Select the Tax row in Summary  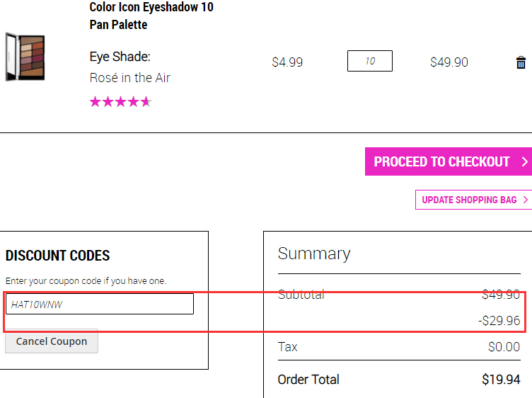pos(399,347)
